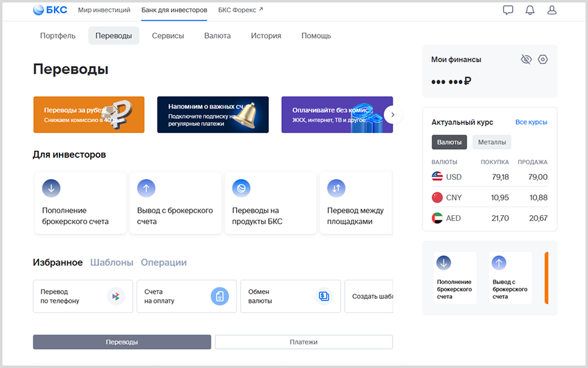Click the USD flag icon
Viewport: 588px width, 368px height.
coord(437,177)
